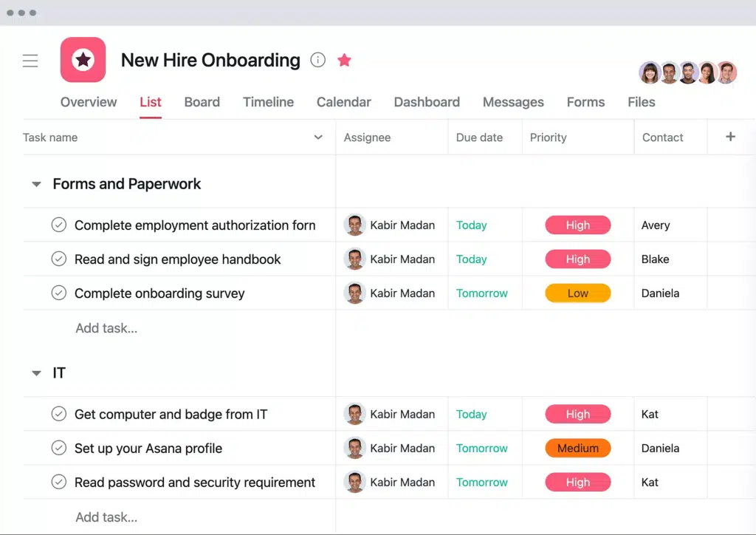
Task: Collapse the IT section
Action: (36, 373)
